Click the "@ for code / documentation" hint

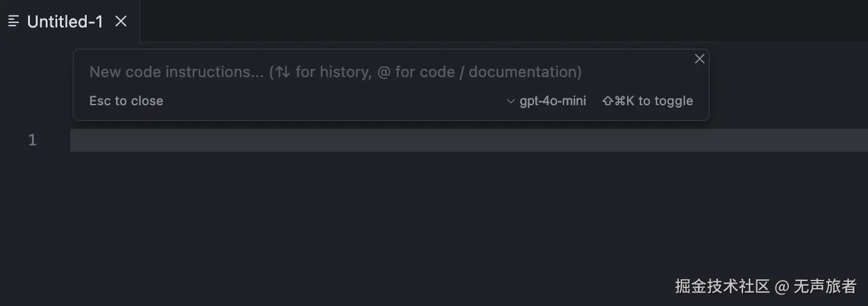pos(478,72)
